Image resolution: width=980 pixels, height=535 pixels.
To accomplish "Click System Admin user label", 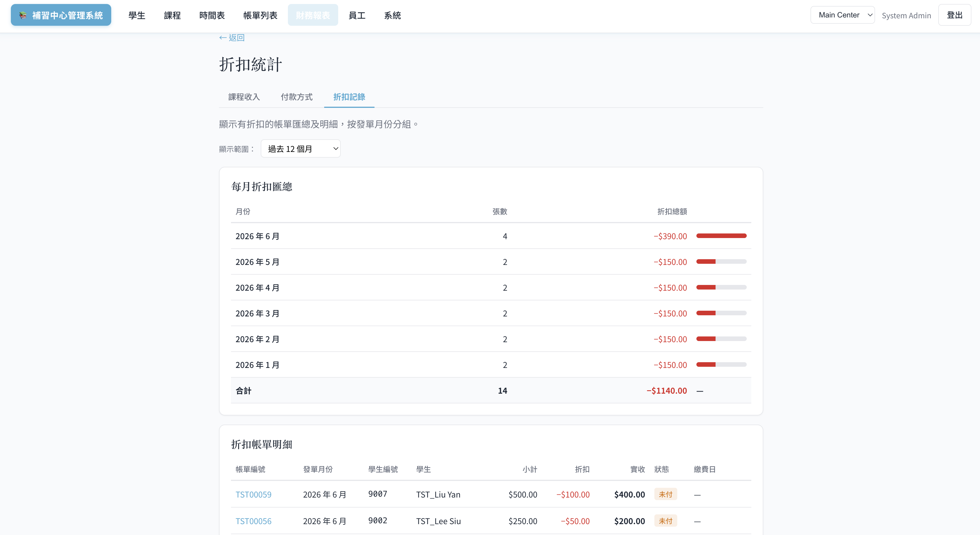I will click(x=906, y=16).
